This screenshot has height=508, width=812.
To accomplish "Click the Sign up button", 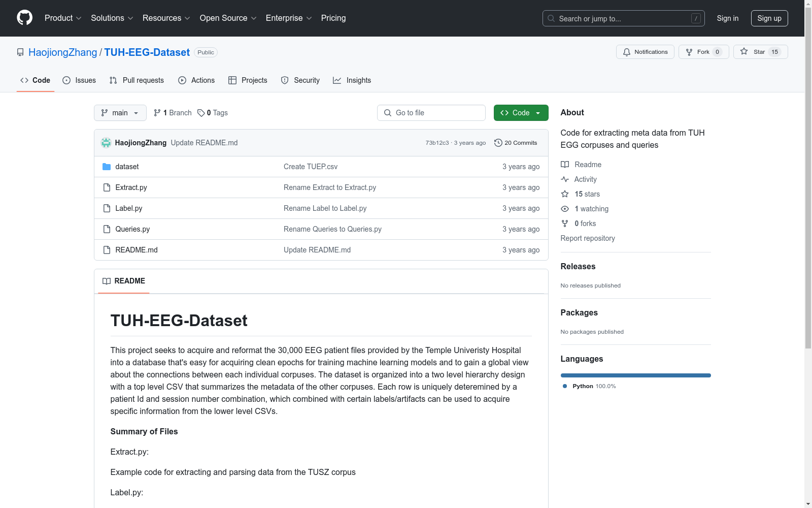I will (769, 18).
